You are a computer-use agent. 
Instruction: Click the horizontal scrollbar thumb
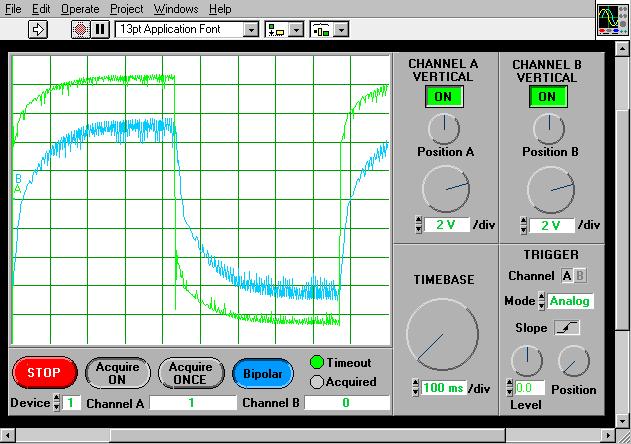(308, 436)
